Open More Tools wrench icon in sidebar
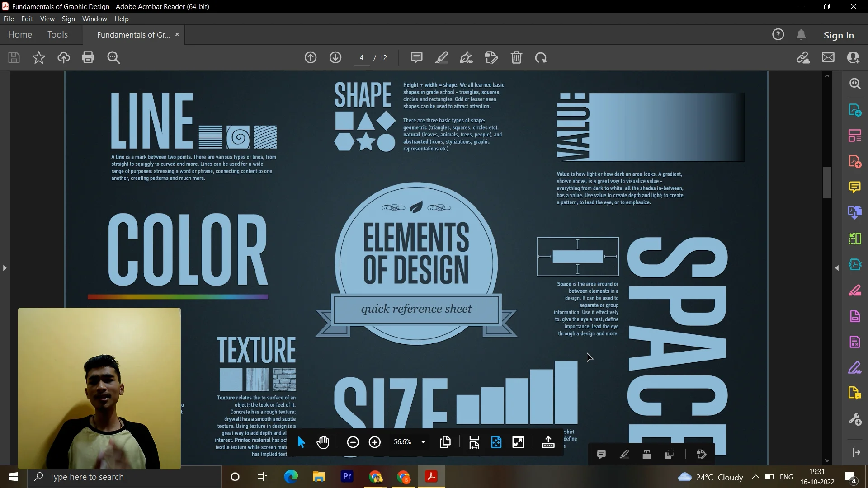Viewport: 868px width, 488px height. tap(855, 419)
